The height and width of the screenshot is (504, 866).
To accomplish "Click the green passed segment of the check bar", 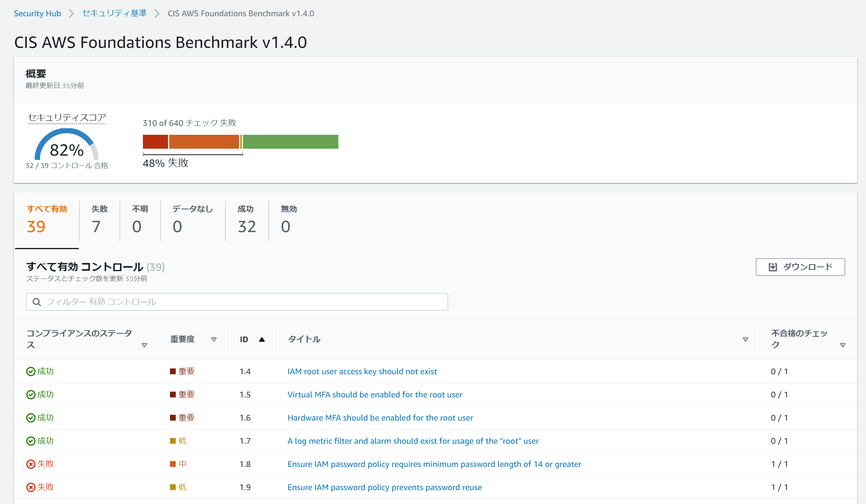I will pyautogui.click(x=290, y=142).
